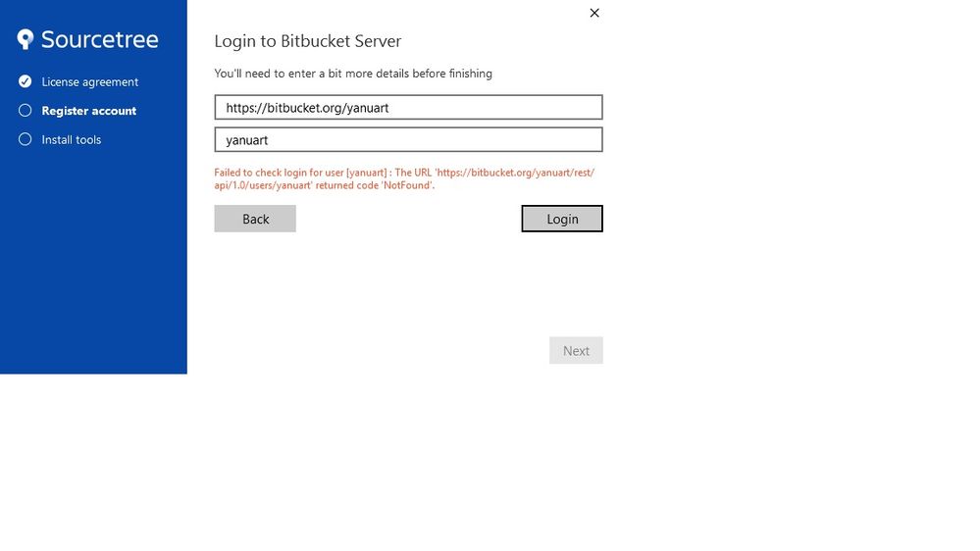
Task: Focus the yanuart username field
Action: (x=409, y=140)
